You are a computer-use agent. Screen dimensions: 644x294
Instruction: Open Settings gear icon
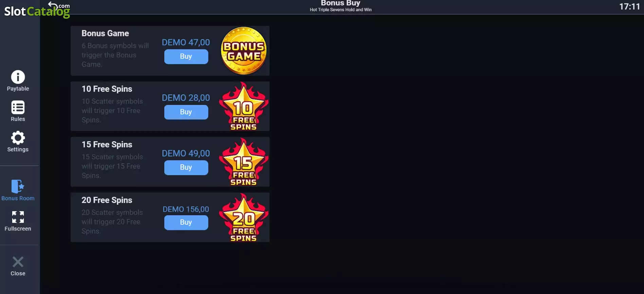(x=18, y=138)
